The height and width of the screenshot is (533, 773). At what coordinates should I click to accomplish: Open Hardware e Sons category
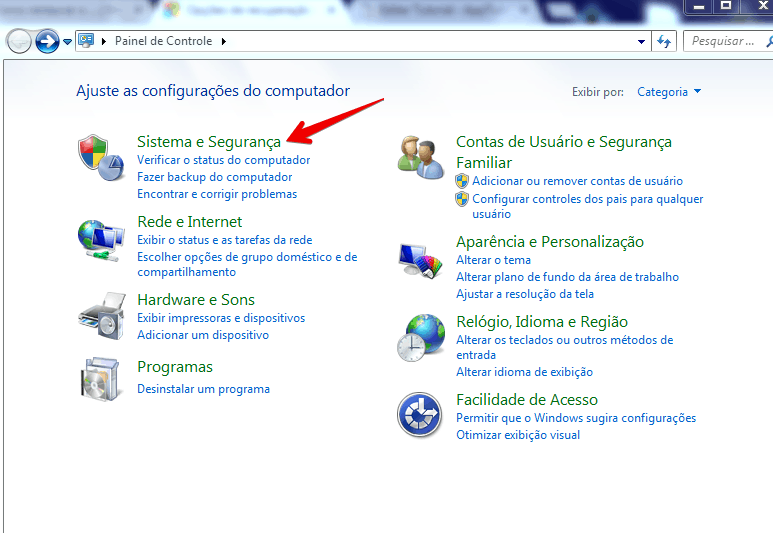pyautogui.click(x=196, y=300)
